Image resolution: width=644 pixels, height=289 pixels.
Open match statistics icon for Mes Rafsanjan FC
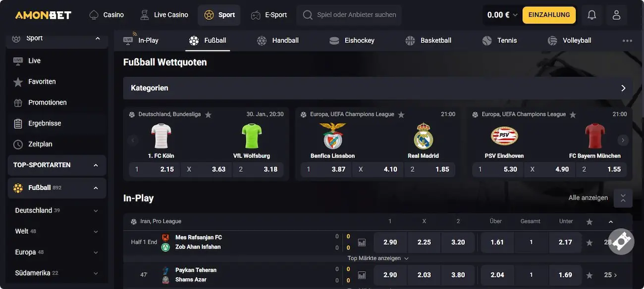coord(362,242)
